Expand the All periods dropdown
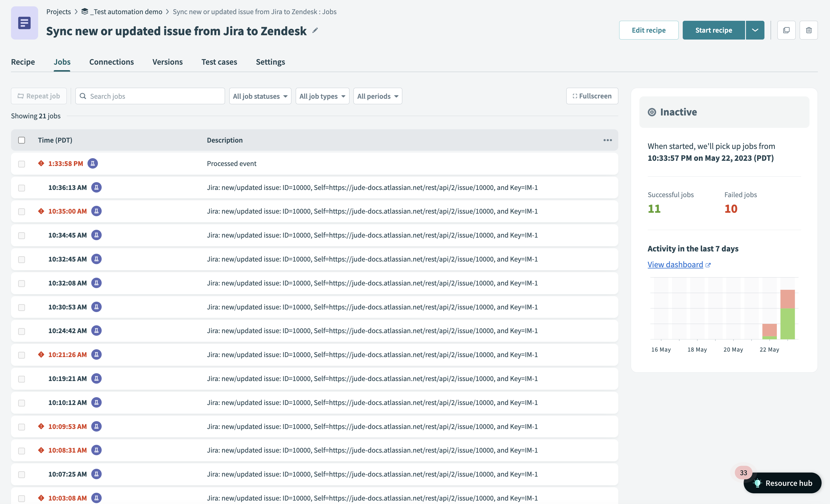The image size is (830, 504). 378,96
